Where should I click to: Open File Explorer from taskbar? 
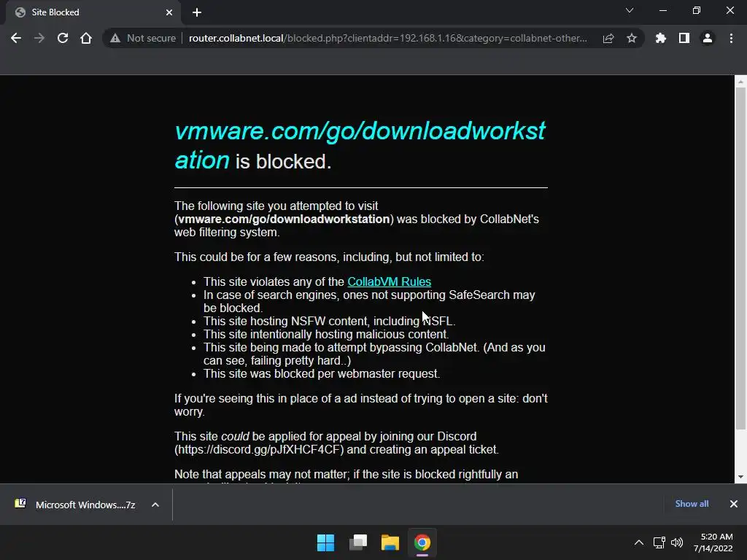click(390, 542)
